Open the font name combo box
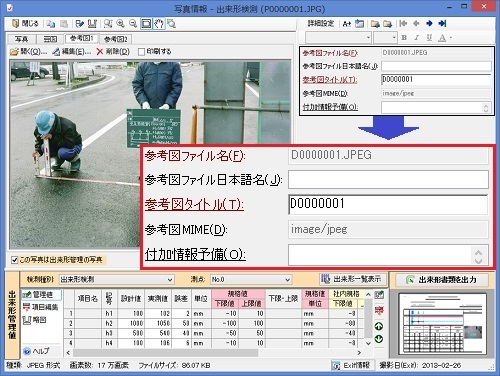 (x=338, y=38)
